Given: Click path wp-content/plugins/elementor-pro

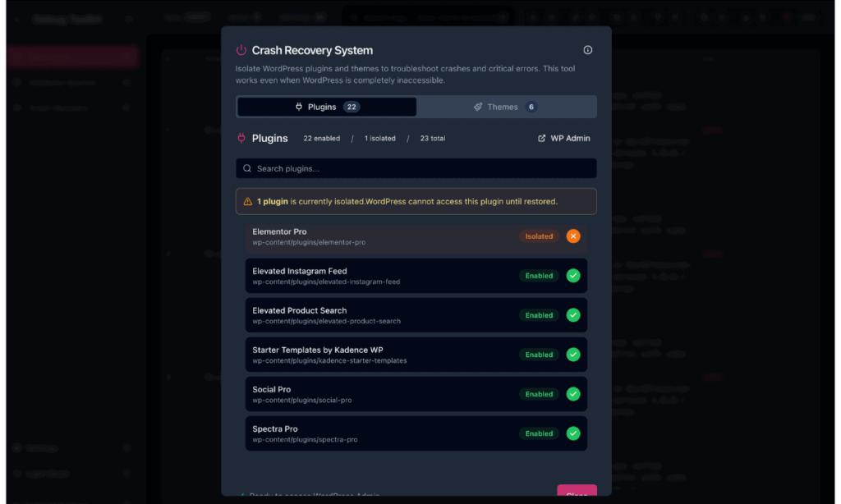Looking at the screenshot, I should click(309, 242).
